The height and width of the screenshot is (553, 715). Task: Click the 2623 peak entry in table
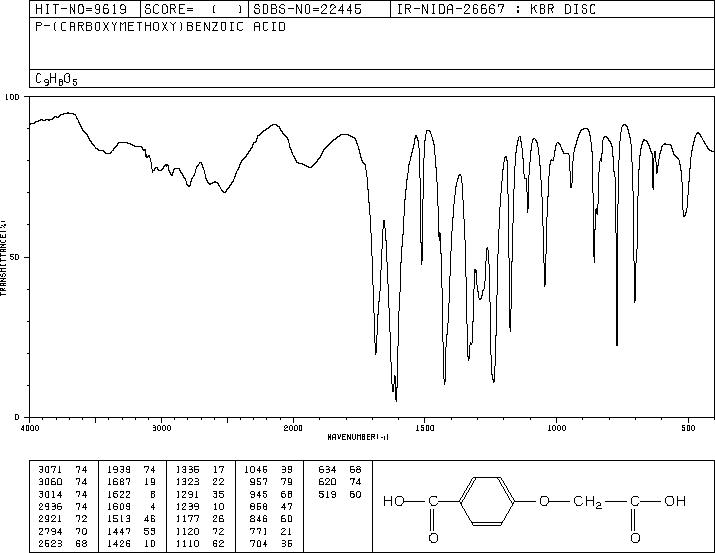pos(62,543)
